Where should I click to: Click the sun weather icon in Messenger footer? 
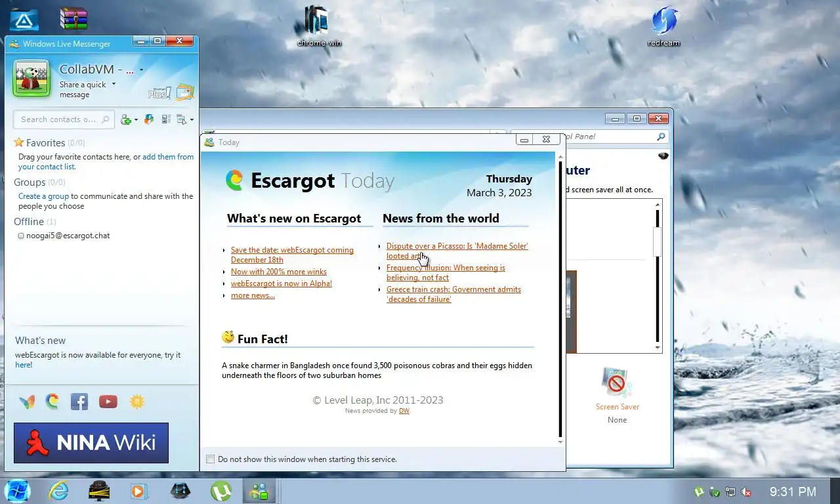click(137, 402)
